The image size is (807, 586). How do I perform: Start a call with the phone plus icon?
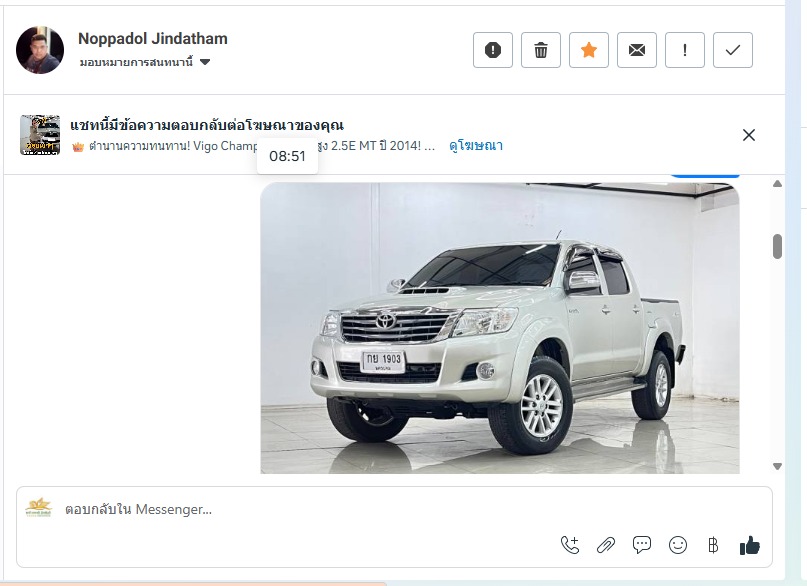tap(570, 545)
